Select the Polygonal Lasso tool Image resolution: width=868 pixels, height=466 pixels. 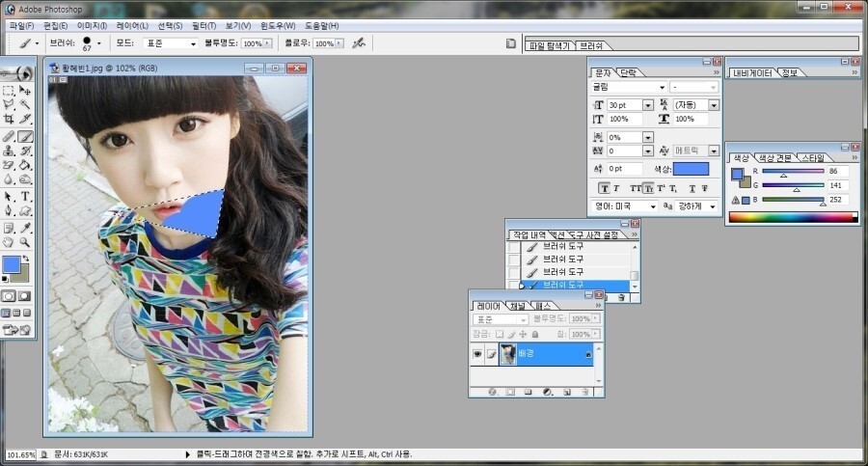[x=9, y=104]
